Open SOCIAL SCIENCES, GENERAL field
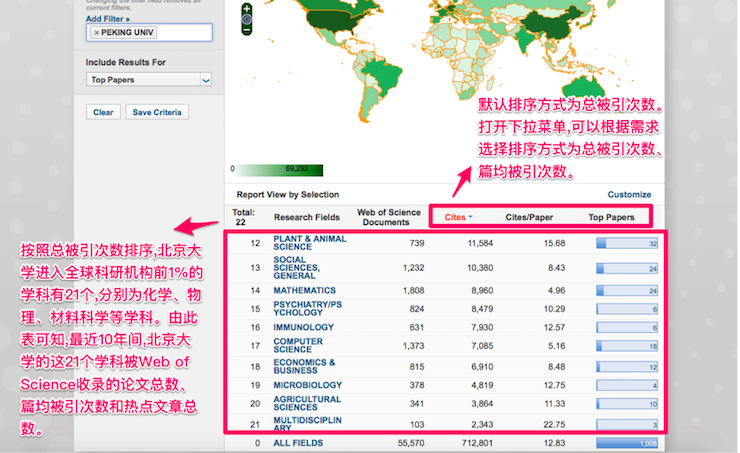Screen dimensions: 740x453 tap(296, 268)
